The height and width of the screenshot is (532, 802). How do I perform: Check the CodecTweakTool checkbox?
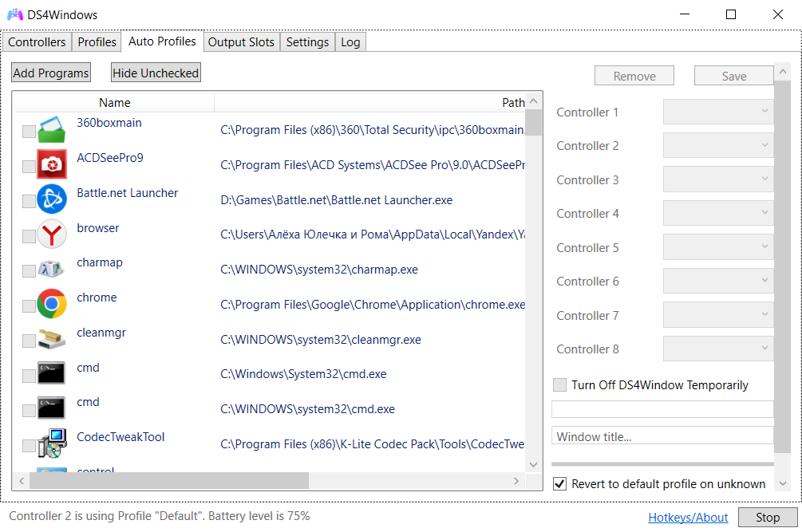coord(29,445)
